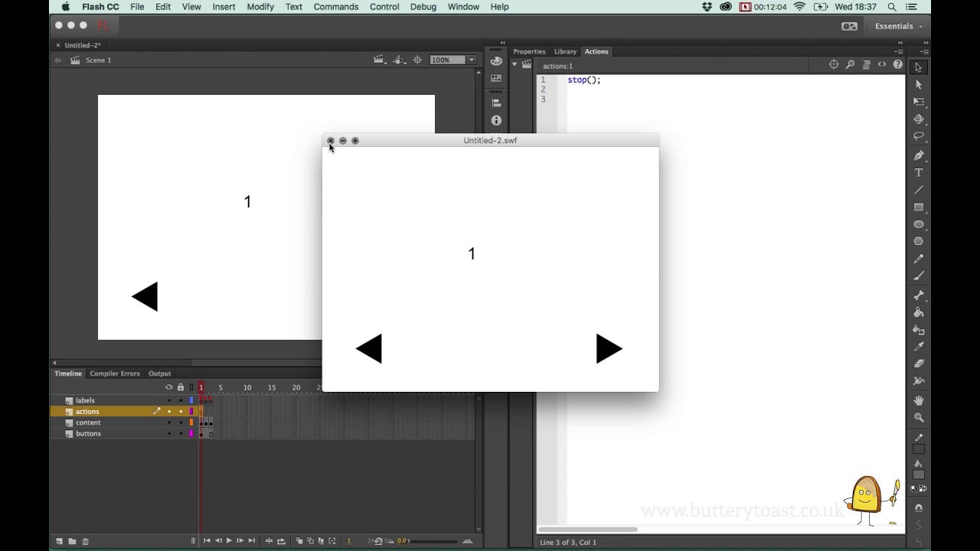The width and height of the screenshot is (980, 551).
Task: Open the Control menu
Action: [384, 7]
